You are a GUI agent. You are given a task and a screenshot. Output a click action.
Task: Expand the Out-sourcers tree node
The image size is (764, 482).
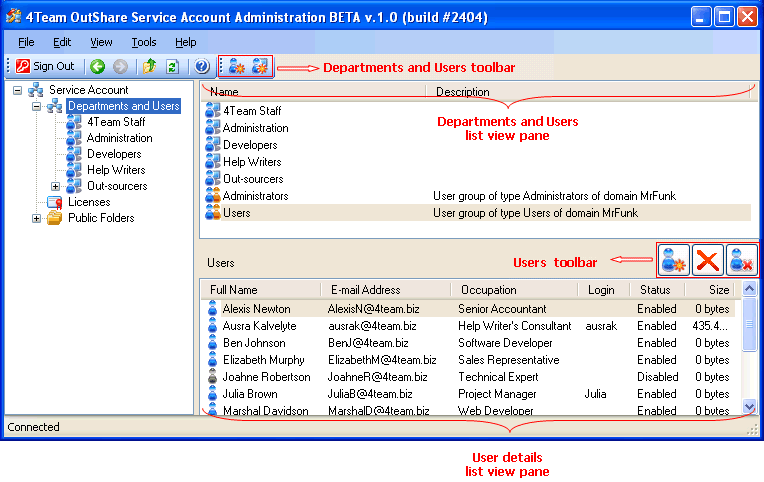(55, 186)
